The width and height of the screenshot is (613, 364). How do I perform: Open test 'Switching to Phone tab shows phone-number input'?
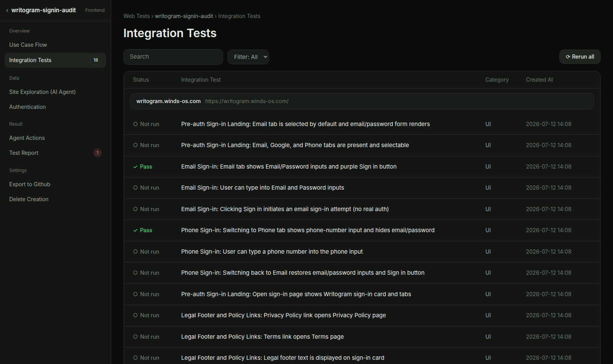308,230
